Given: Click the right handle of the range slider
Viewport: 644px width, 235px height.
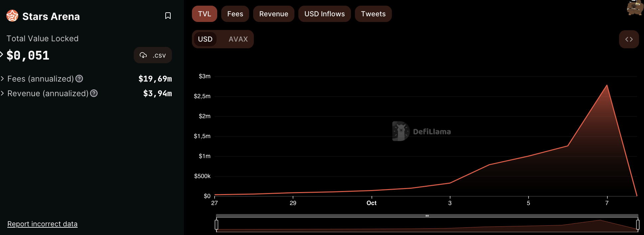Looking at the screenshot, I should 638,225.
